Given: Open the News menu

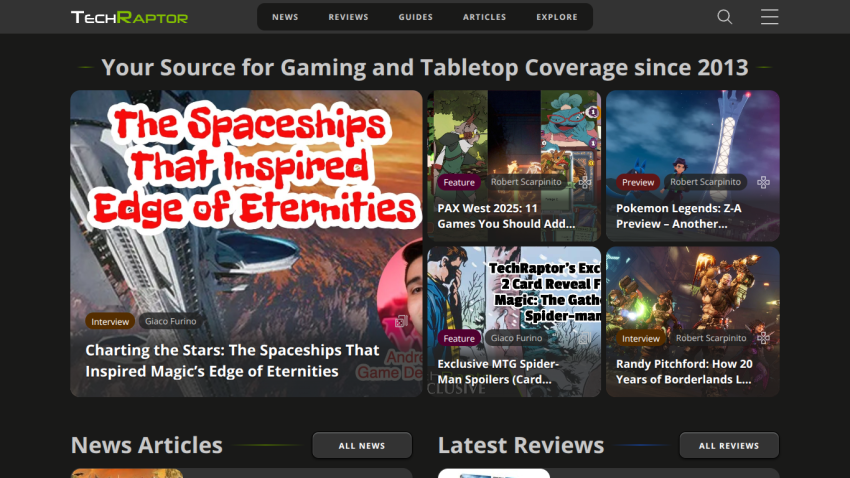Looking at the screenshot, I should 285,17.
